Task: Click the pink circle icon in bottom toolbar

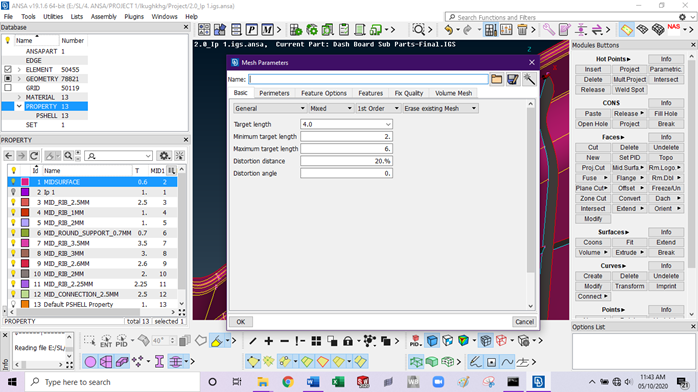Action: tap(90, 362)
